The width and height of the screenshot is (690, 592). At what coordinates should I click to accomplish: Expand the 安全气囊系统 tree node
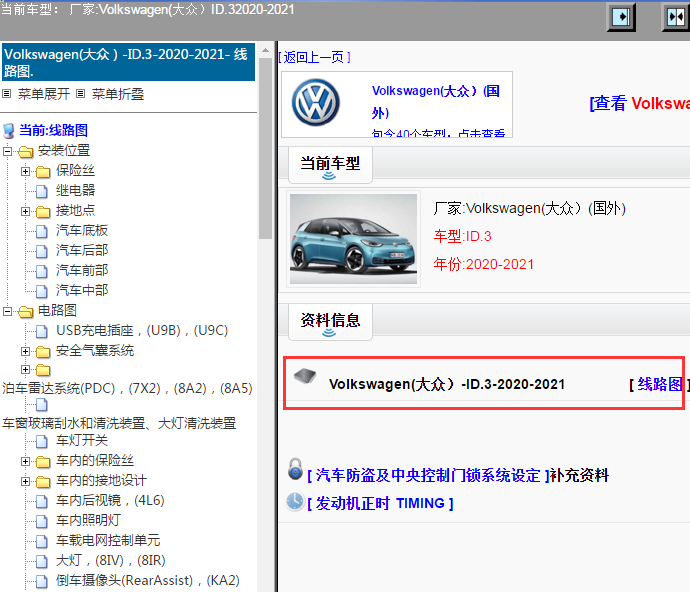point(26,351)
